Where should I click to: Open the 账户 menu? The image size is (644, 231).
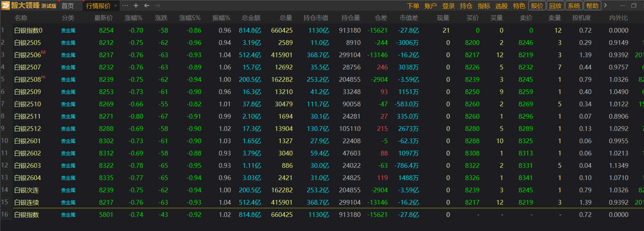point(430,6)
